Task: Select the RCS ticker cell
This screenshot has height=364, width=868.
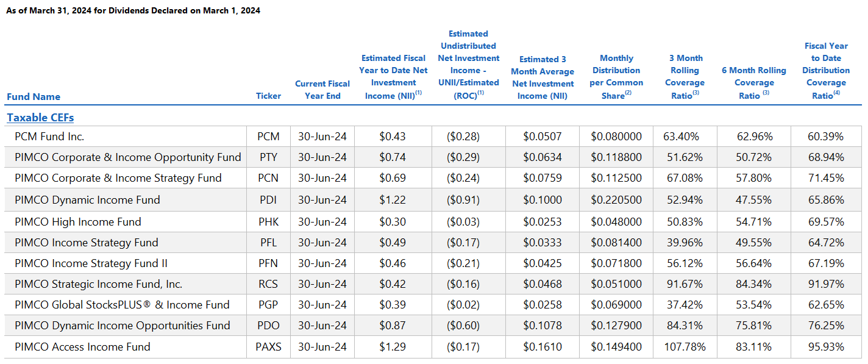Action: tap(268, 284)
